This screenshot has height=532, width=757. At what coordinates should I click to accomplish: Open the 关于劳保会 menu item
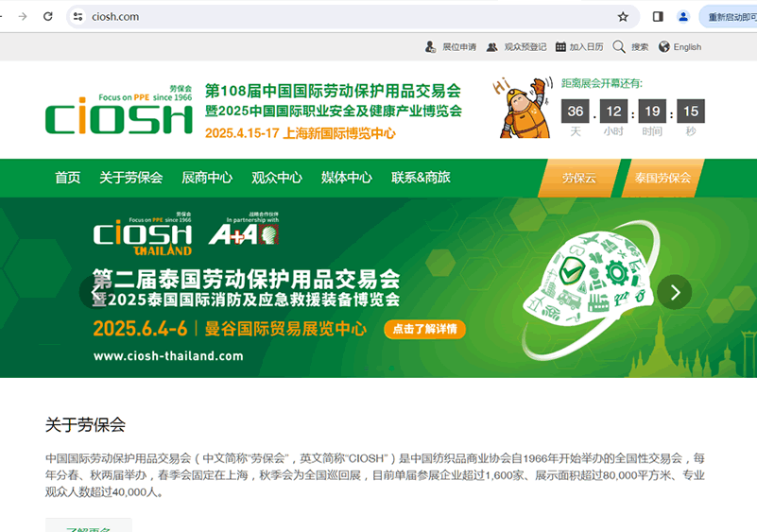[x=130, y=178]
